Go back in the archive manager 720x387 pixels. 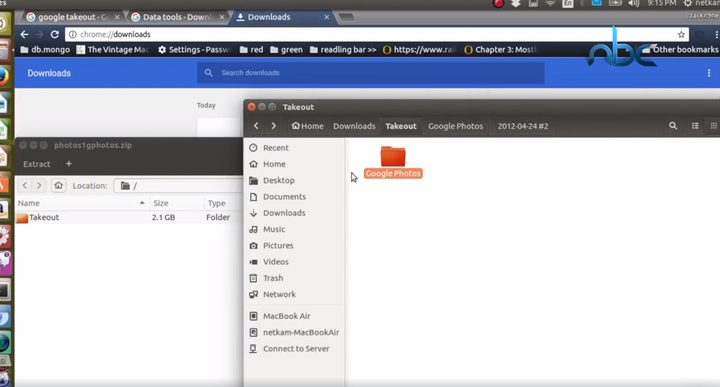(x=25, y=185)
